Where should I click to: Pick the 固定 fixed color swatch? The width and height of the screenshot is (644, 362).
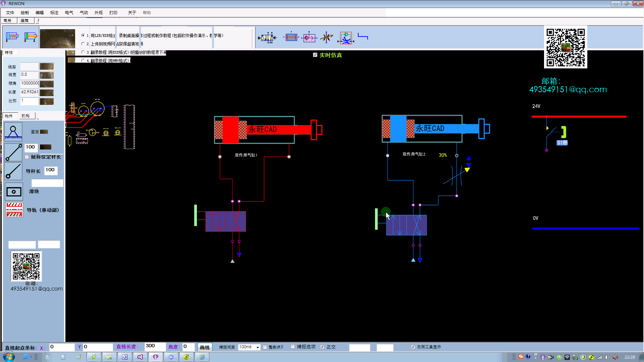tap(44, 132)
